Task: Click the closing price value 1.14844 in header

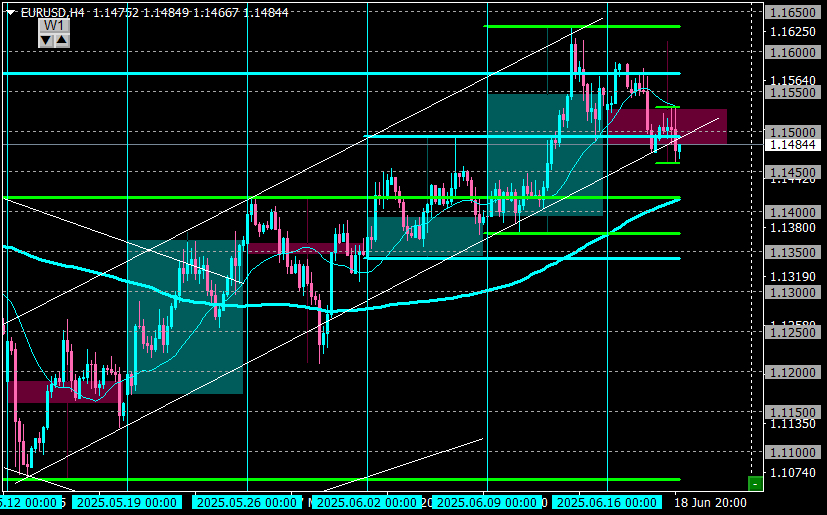Action: [266, 13]
